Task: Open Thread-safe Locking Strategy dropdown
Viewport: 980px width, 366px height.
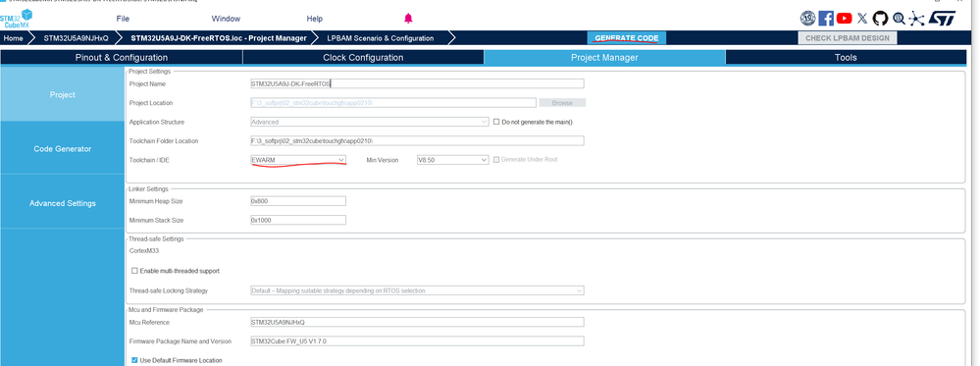Action: tap(417, 290)
